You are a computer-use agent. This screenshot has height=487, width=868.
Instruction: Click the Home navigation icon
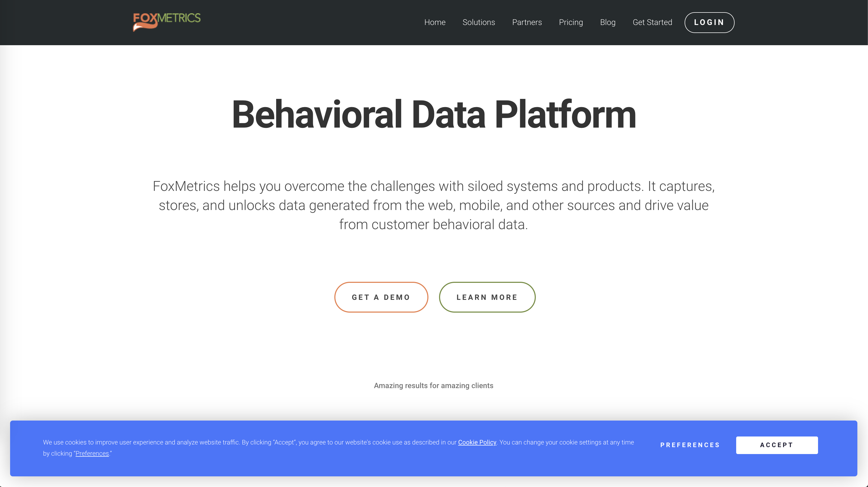click(435, 22)
